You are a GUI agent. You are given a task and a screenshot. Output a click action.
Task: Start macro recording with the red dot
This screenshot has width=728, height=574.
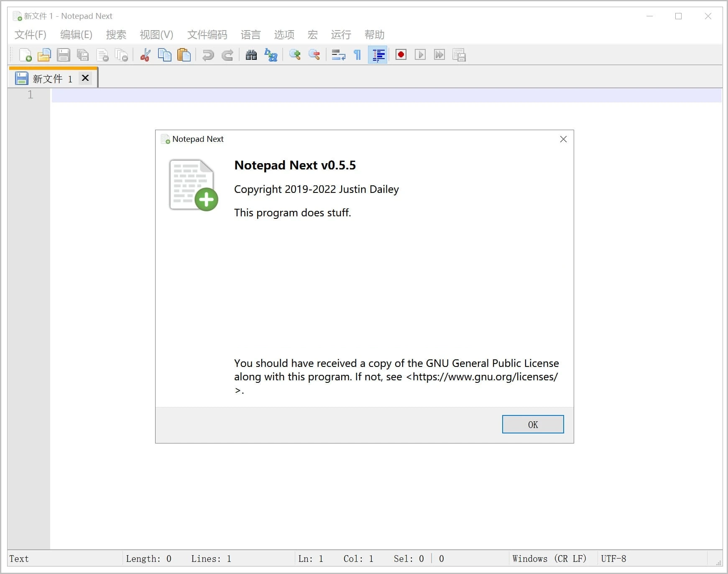tap(401, 55)
